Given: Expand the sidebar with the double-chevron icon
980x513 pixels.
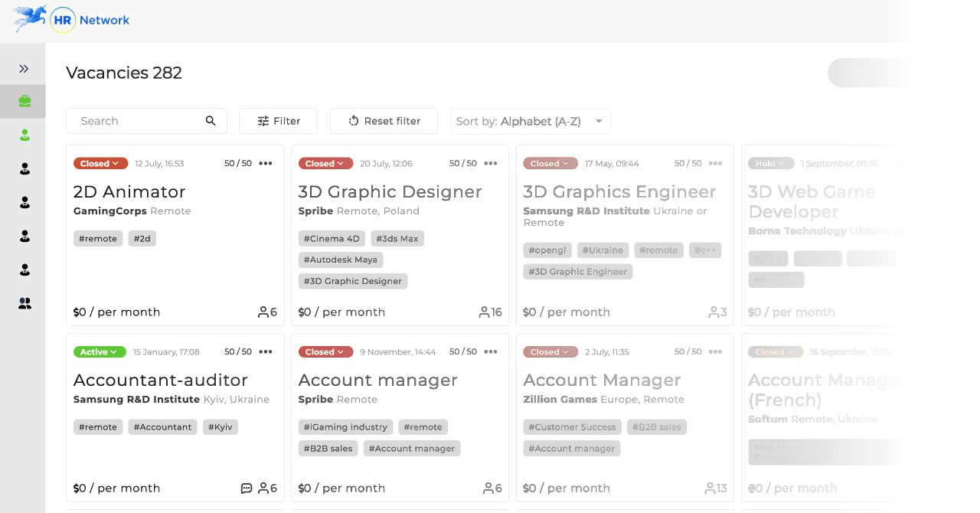Looking at the screenshot, I should click(x=24, y=69).
